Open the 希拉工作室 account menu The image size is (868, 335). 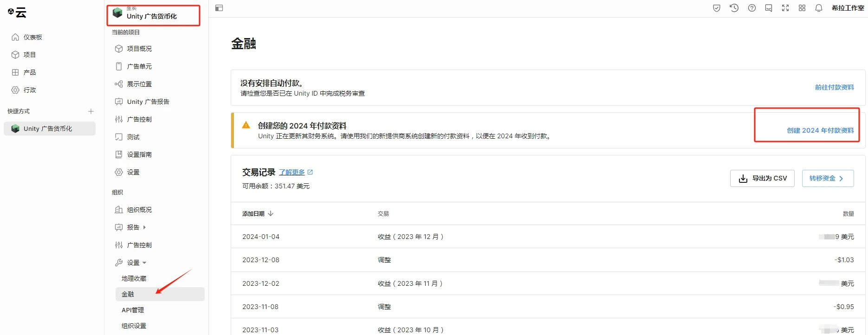tap(848, 8)
